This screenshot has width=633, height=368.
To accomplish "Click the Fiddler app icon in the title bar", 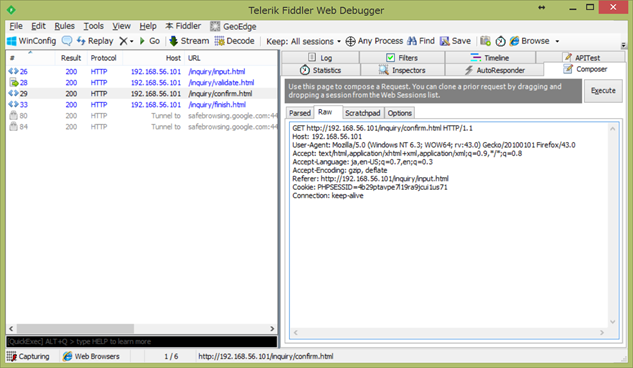I will click(x=11, y=9).
